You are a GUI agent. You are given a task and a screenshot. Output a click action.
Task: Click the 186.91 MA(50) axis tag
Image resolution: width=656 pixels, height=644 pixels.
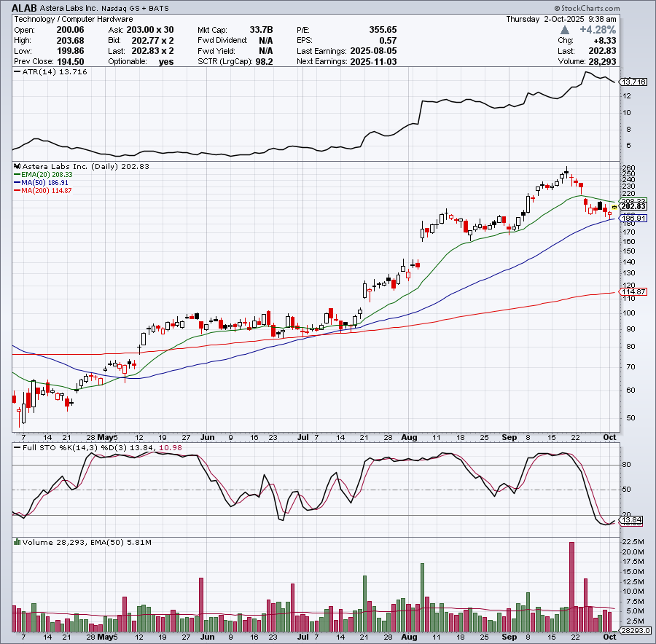click(x=633, y=219)
